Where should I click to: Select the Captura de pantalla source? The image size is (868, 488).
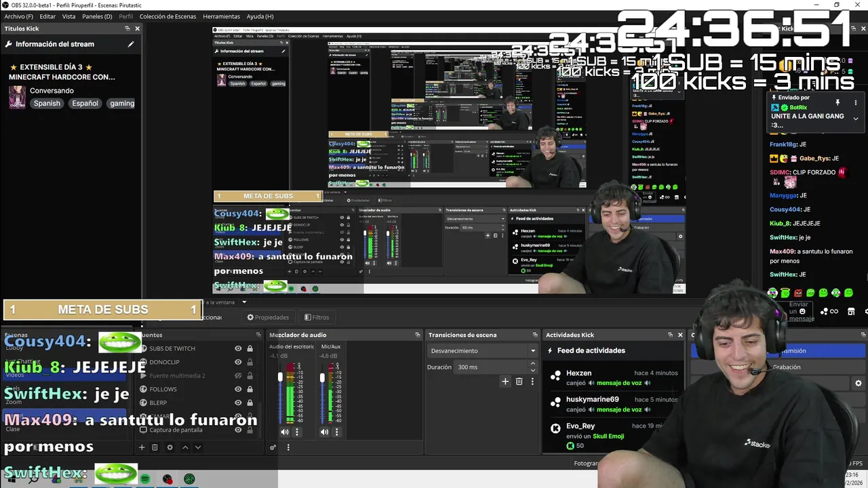[197, 430]
